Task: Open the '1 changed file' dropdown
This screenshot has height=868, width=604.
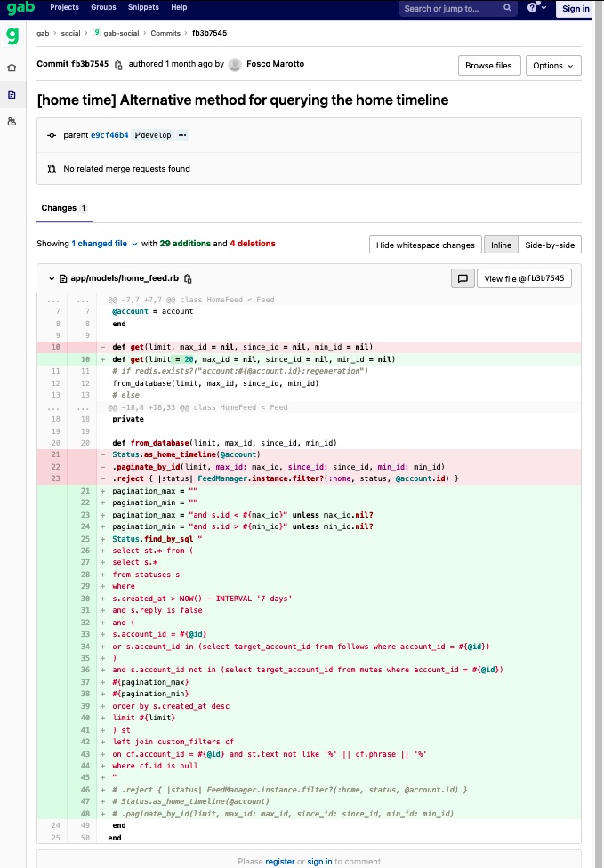Action: pos(105,244)
